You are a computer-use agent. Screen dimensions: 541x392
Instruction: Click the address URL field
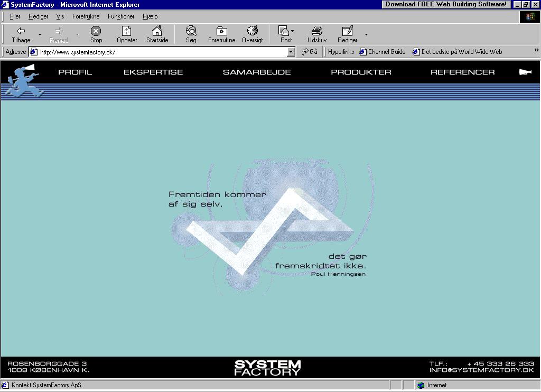coord(158,52)
